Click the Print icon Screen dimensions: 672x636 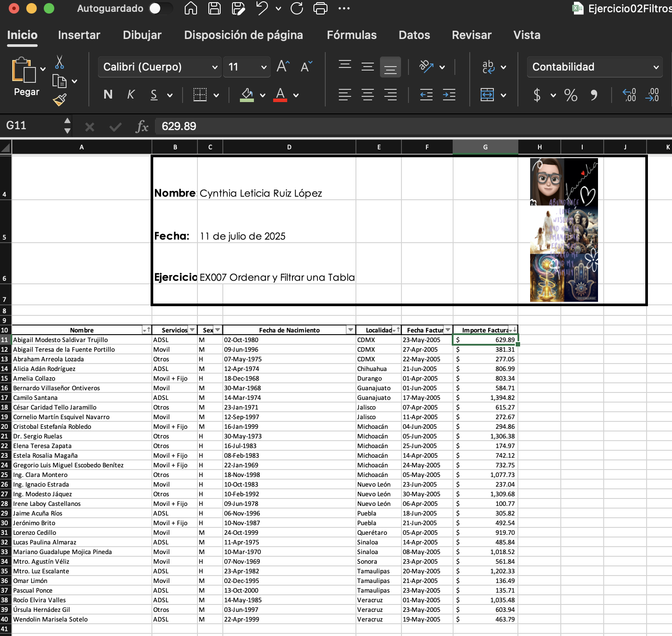coord(320,8)
